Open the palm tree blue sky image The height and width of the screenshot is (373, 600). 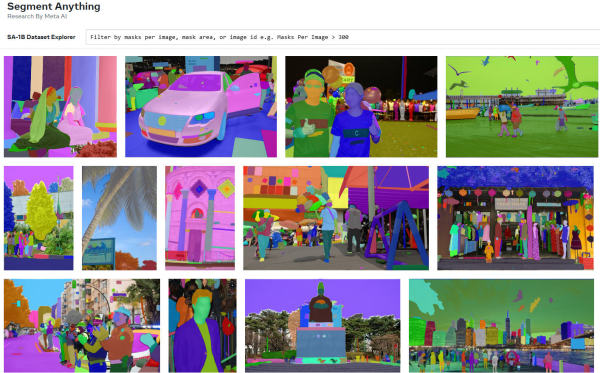point(119,218)
